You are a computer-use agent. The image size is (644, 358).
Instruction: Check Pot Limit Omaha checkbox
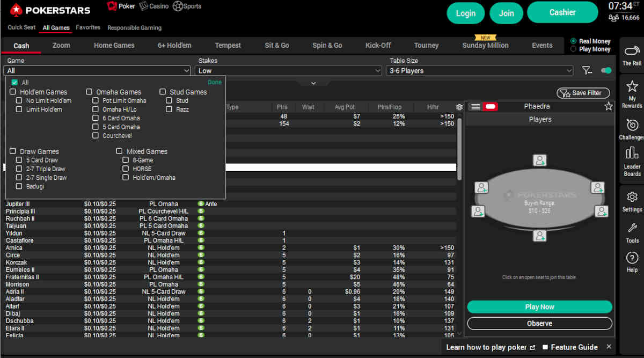(96, 101)
